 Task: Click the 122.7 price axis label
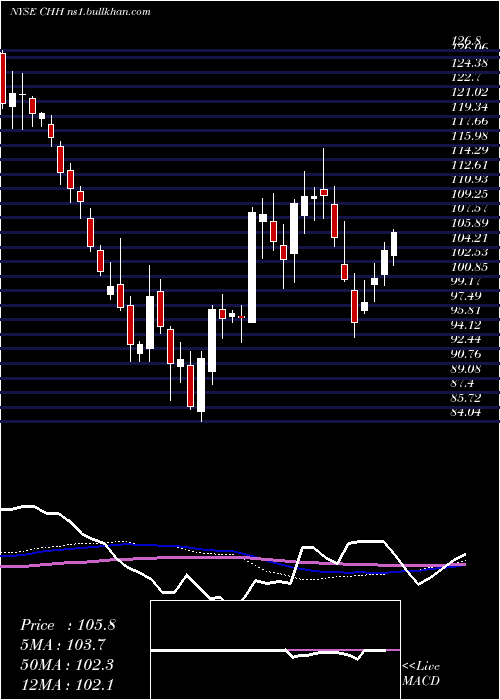[466, 78]
